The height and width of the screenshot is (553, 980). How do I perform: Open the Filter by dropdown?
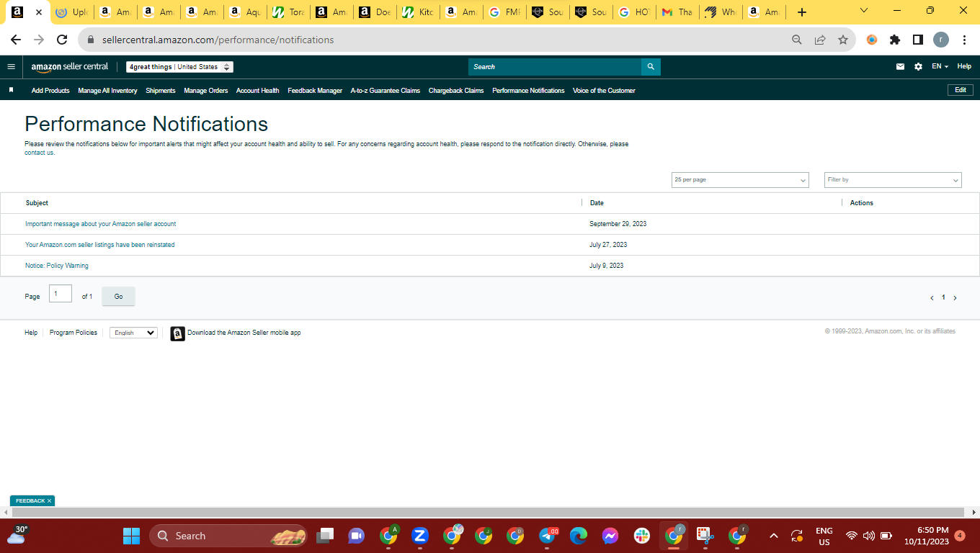(x=893, y=180)
